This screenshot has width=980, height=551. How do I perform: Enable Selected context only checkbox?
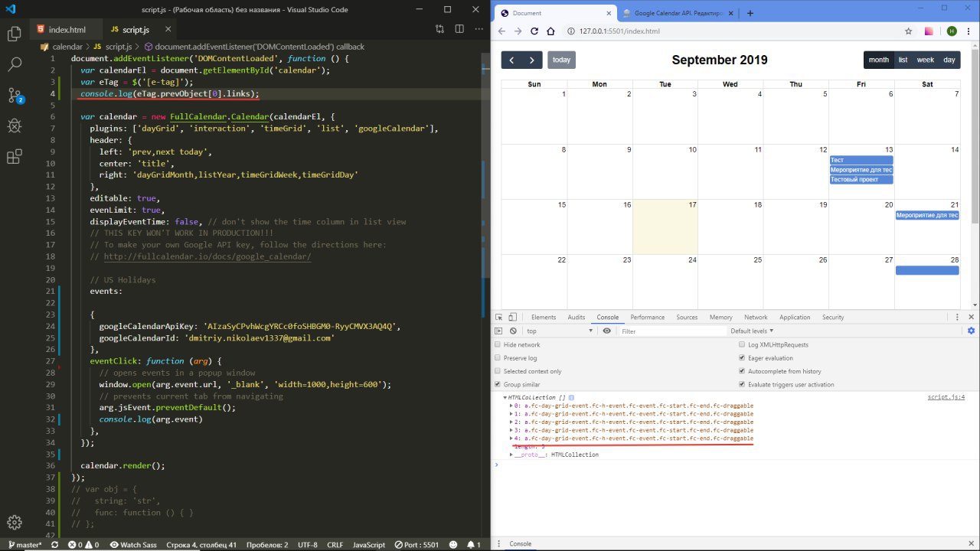tap(498, 371)
